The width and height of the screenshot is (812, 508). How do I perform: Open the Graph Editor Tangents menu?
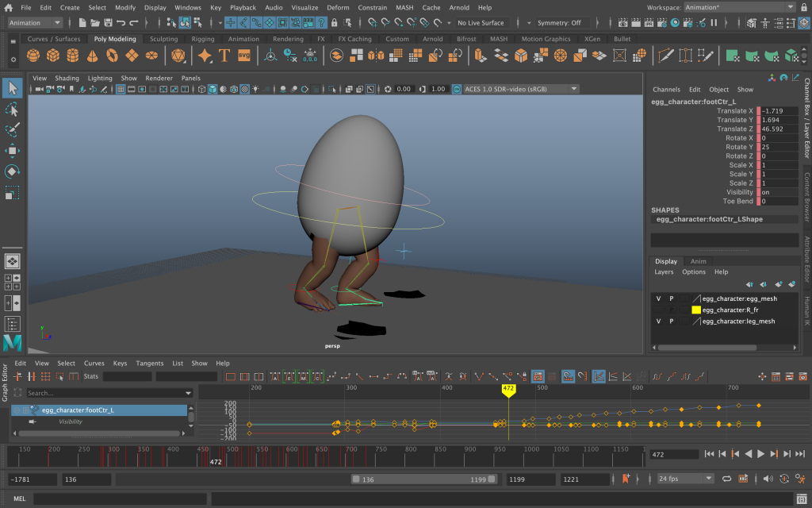(150, 364)
